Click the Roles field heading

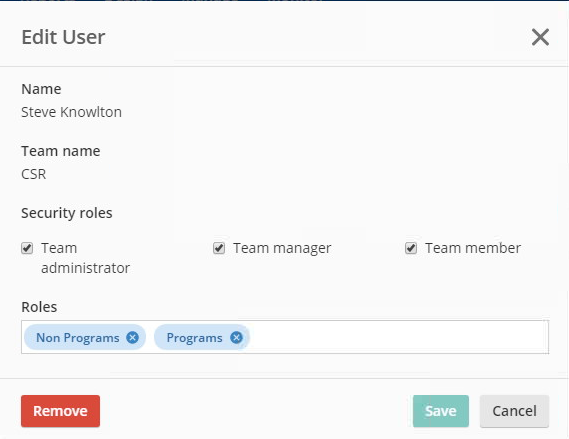tap(39, 307)
